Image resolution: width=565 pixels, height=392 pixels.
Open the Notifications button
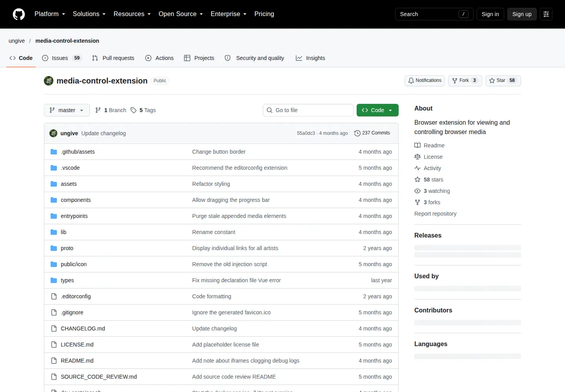425,81
